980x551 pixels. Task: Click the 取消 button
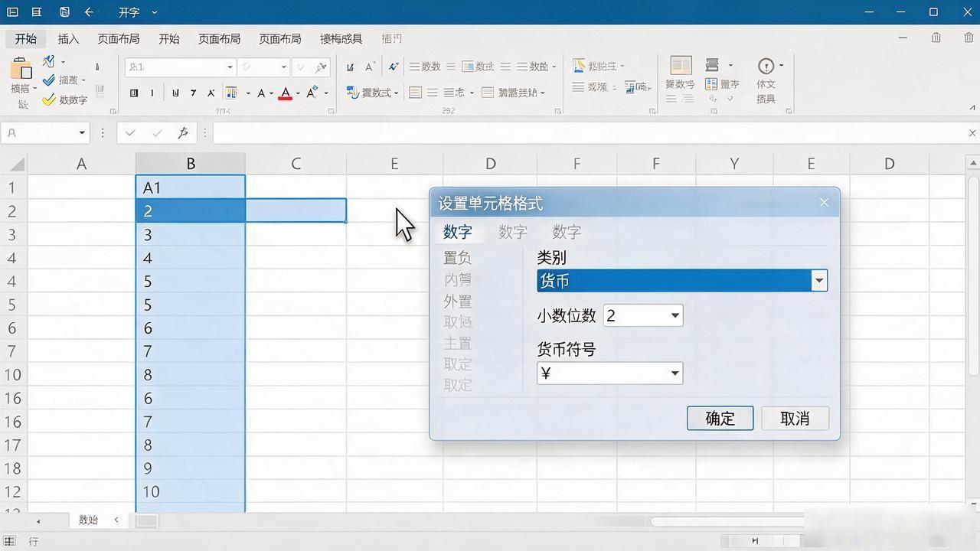point(795,418)
